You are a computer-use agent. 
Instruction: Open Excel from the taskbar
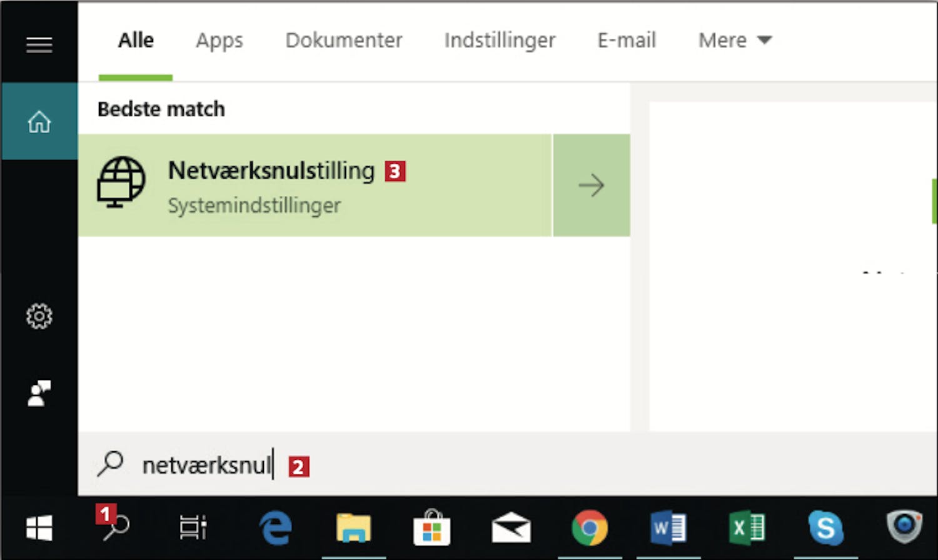pos(747,529)
